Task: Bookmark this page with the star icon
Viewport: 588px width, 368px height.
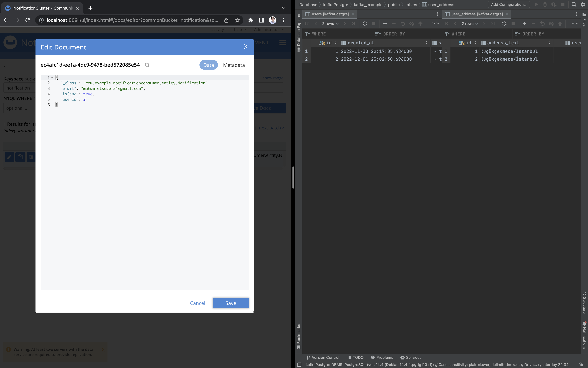Action: pyautogui.click(x=237, y=20)
